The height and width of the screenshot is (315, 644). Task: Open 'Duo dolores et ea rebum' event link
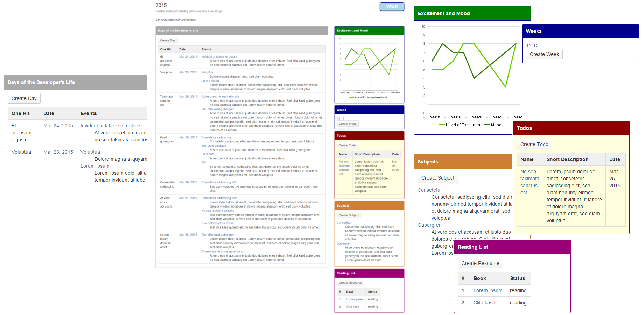pyautogui.click(x=218, y=223)
